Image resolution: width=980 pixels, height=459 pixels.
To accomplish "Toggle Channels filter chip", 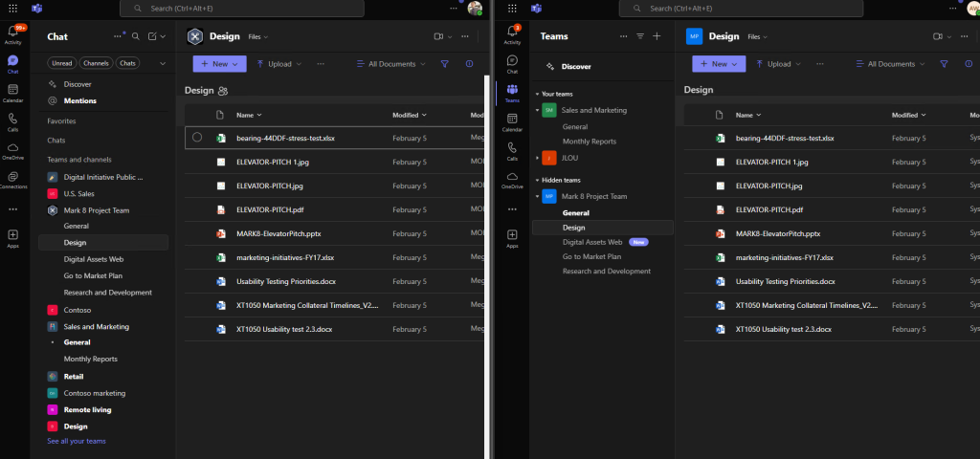I will (x=97, y=63).
